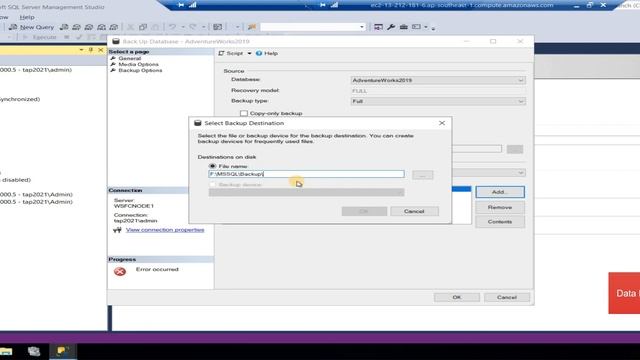This screenshot has height=360, width=640.
Task: Click the Script button in Back Up Database
Action: pos(231,53)
